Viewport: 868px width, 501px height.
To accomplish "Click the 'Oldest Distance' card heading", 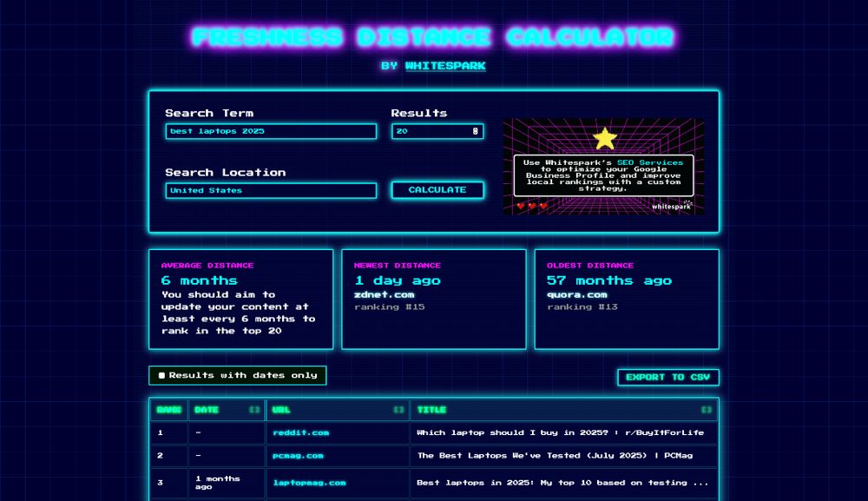I will pos(590,266).
